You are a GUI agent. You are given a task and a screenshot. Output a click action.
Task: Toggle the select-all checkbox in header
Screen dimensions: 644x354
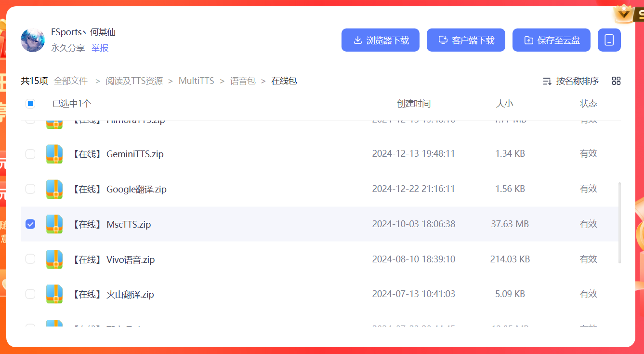pos(30,103)
